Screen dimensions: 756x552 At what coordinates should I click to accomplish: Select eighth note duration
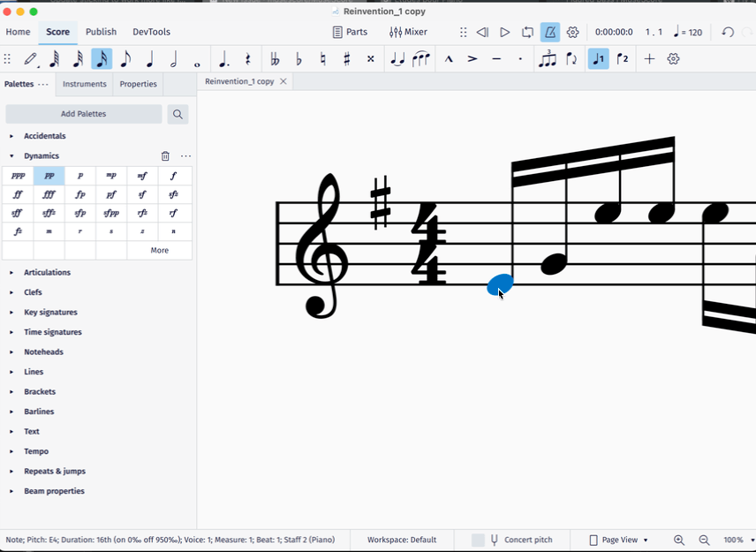coord(125,59)
